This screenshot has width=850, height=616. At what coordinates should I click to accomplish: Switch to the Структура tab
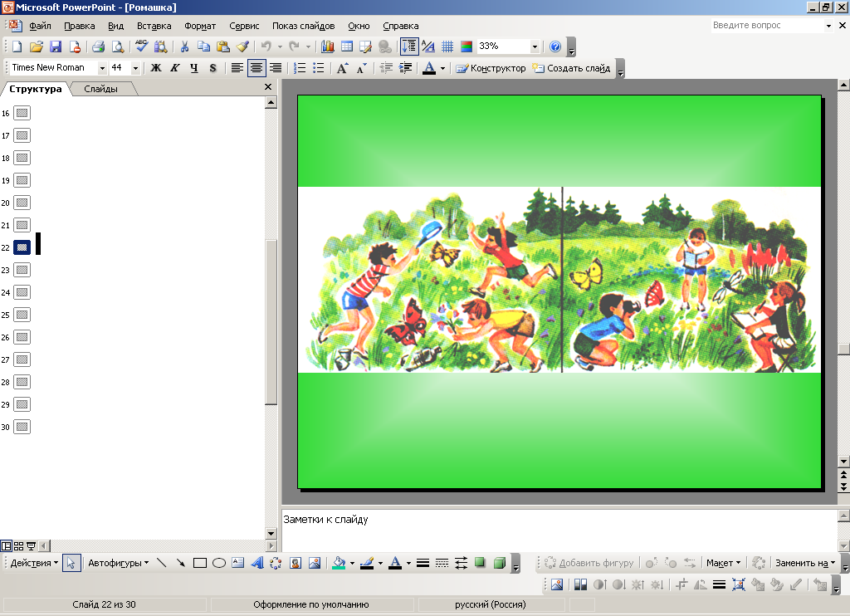(x=35, y=89)
